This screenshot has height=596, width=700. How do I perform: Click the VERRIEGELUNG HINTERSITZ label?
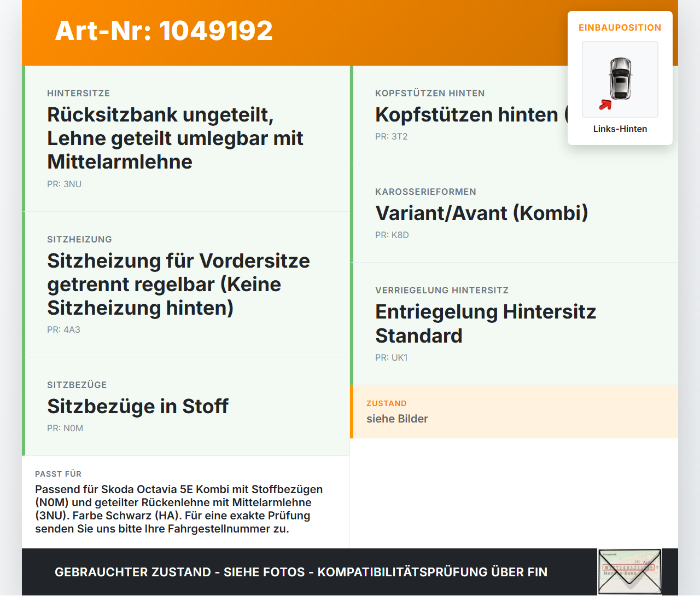(x=442, y=290)
